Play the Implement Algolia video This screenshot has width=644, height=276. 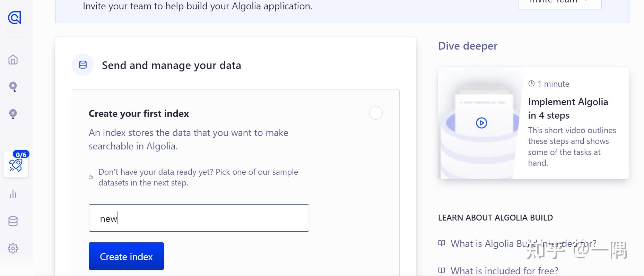(x=481, y=123)
